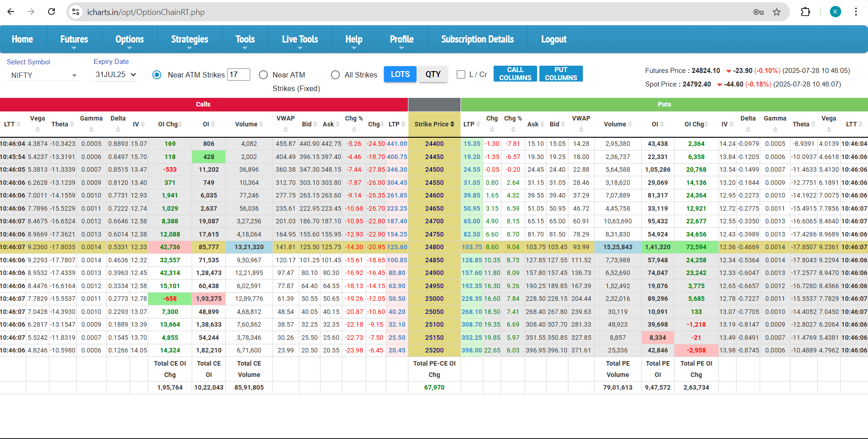Image resolution: width=868 pixels, height=439 pixels.
Task: Open the user profile avatar K
Action: pos(835,12)
